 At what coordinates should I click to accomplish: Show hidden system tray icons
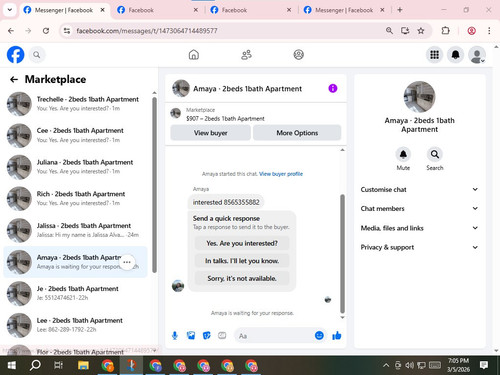386,365
